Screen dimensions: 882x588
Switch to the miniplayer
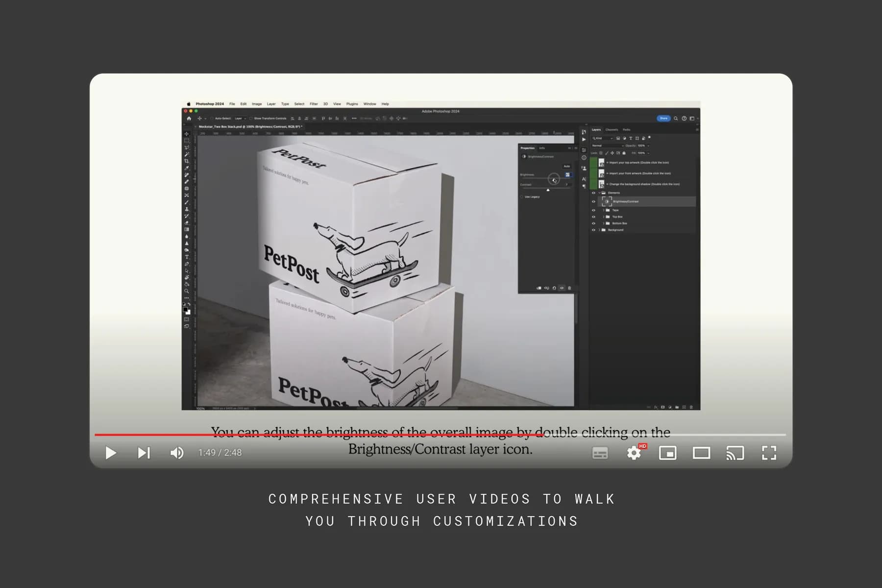(x=668, y=453)
